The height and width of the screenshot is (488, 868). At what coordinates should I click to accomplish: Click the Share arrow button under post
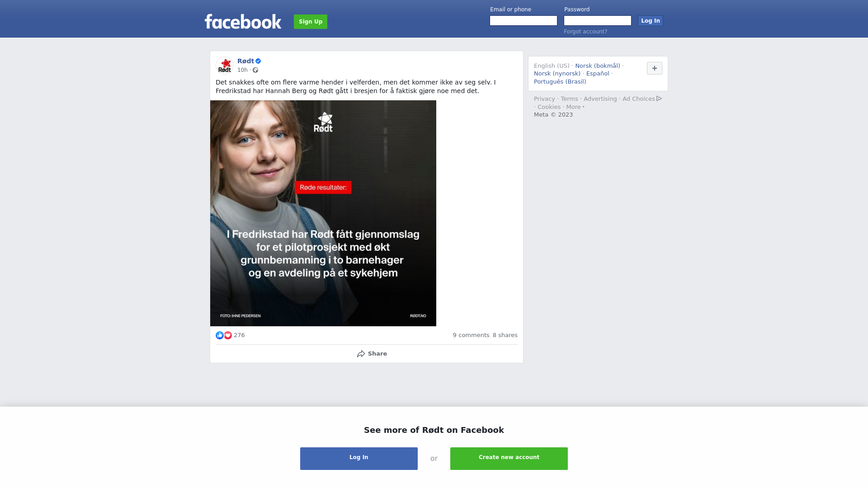click(x=372, y=354)
